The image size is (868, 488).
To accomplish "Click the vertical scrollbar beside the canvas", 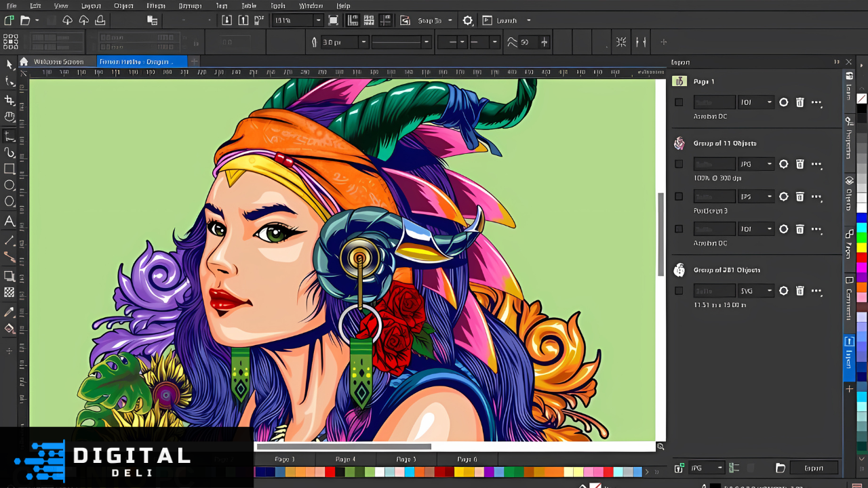I will (x=660, y=234).
